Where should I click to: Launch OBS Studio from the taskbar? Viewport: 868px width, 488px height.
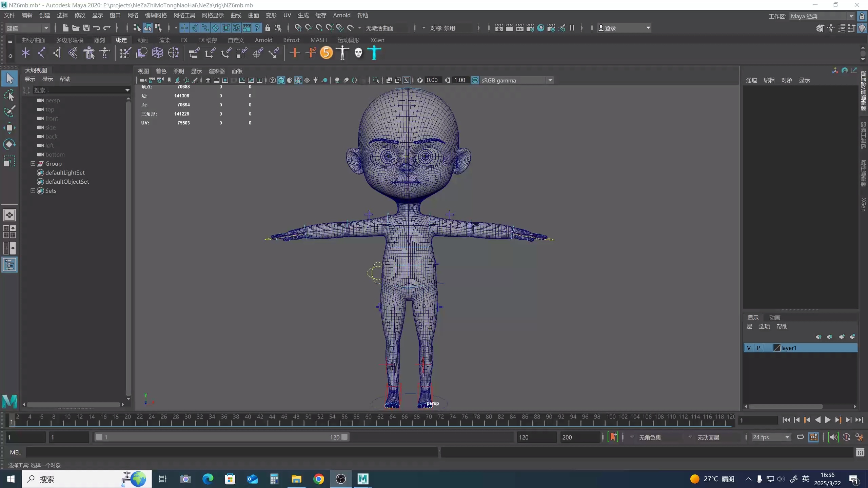(x=341, y=479)
